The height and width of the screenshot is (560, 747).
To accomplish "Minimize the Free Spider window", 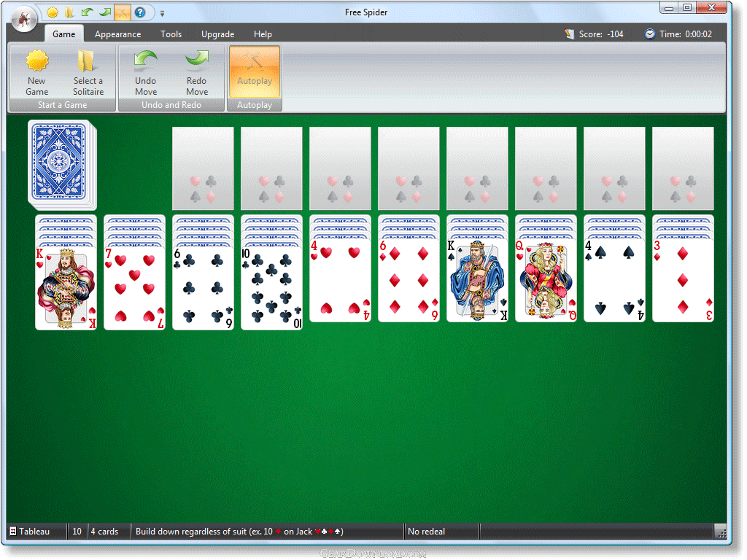I will pos(669,8).
